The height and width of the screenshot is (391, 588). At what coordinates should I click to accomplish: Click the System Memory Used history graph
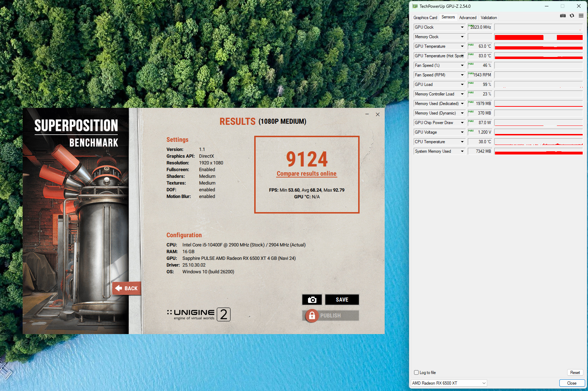click(x=538, y=151)
